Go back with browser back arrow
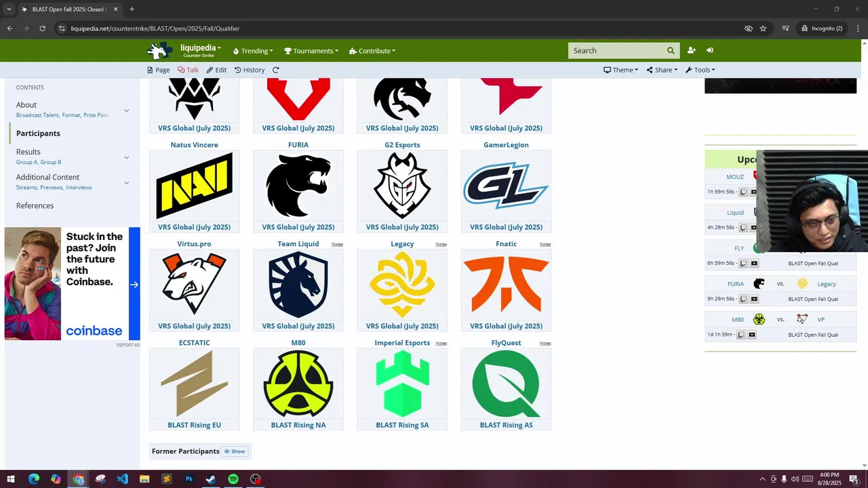The height and width of the screenshot is (488, 868). pyautogui.click(x=9, y=28)
